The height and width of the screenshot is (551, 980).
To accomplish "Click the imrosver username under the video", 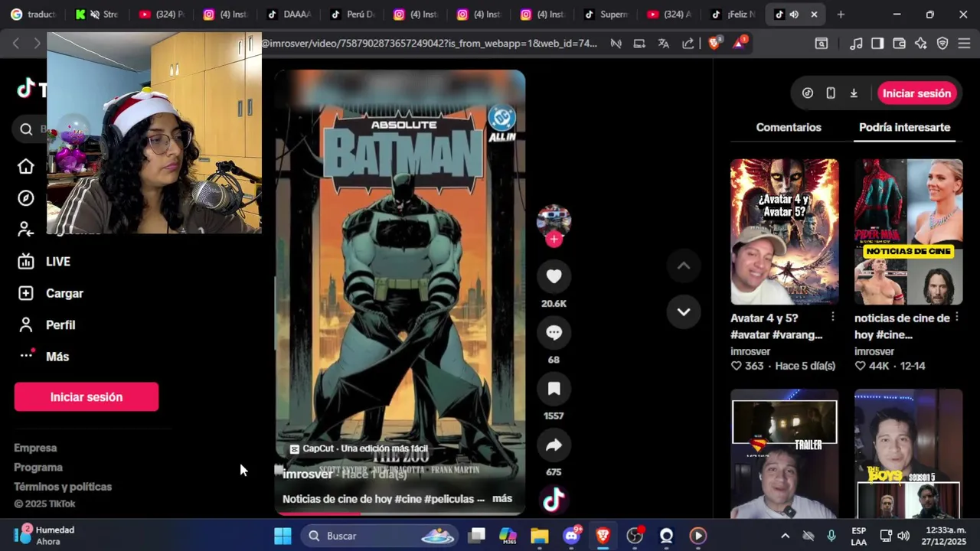I will 308,474.
